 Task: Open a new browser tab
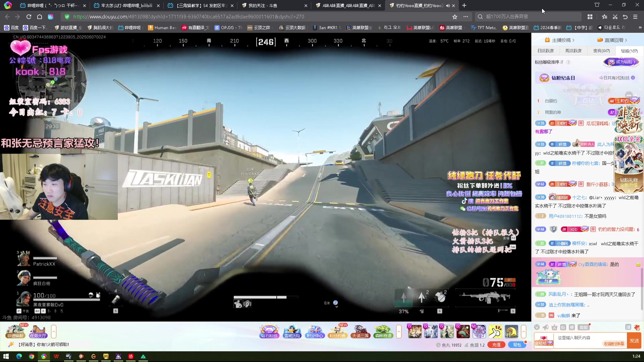click(x=464, y=6)
